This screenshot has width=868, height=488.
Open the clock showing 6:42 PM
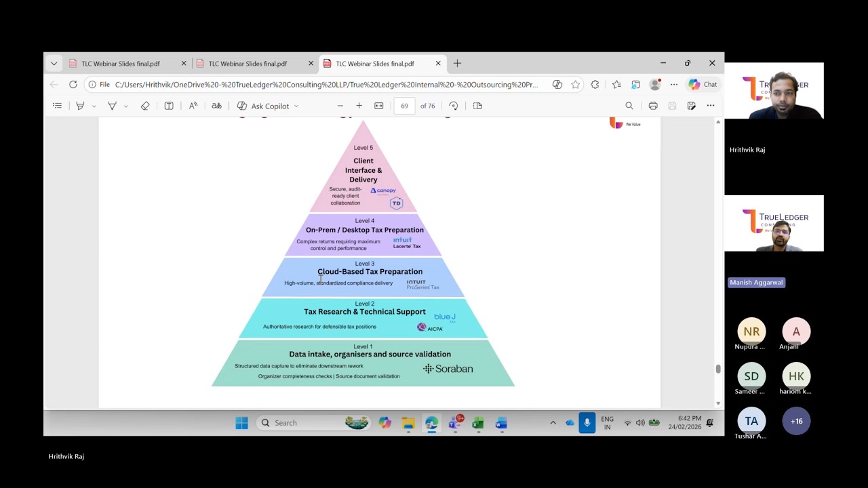tap(685, 423)
